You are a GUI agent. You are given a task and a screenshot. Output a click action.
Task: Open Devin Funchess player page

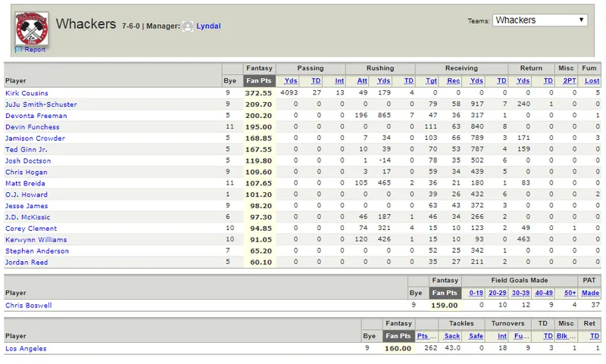click(33, 126)
